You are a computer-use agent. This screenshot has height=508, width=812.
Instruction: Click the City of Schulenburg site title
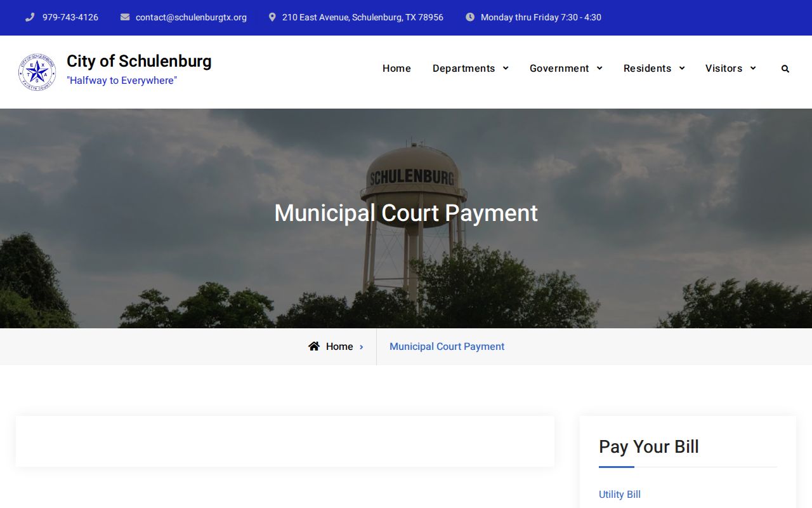pyautogui.click(x=139, y=61)
